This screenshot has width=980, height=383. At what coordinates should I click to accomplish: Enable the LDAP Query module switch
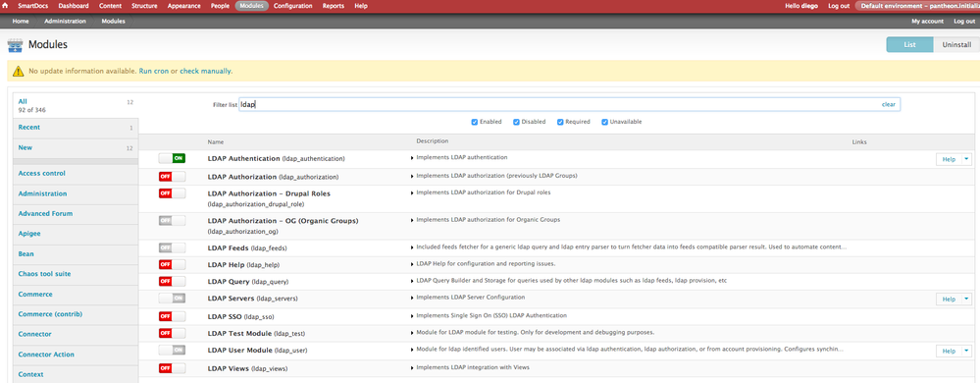(172, 282)
